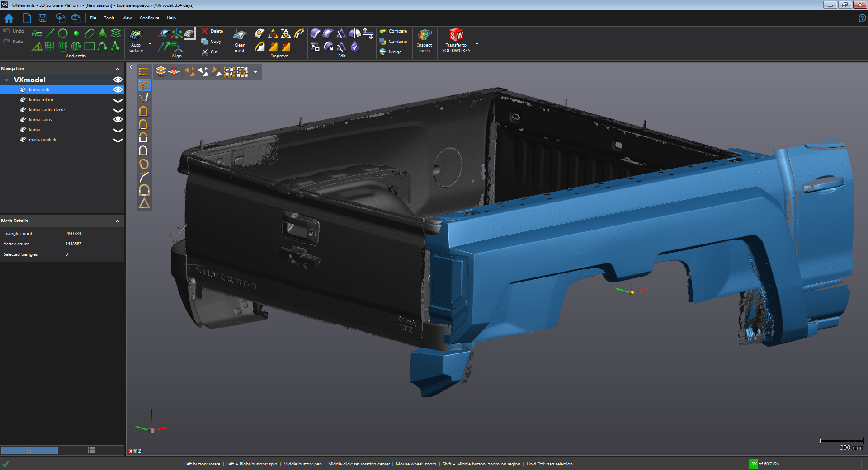Show the korba mirror mesh

pos(118,100)
